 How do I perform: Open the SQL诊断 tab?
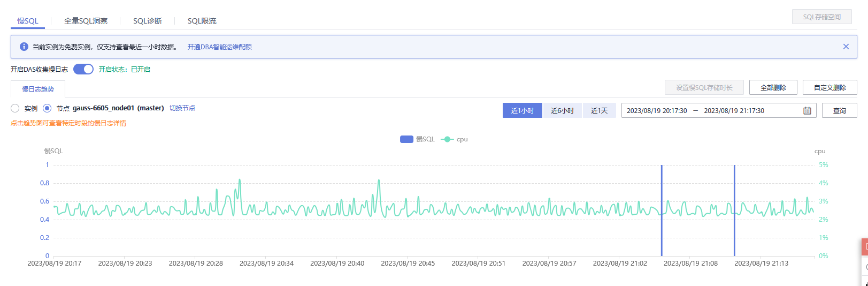click(x=148, y=21)
